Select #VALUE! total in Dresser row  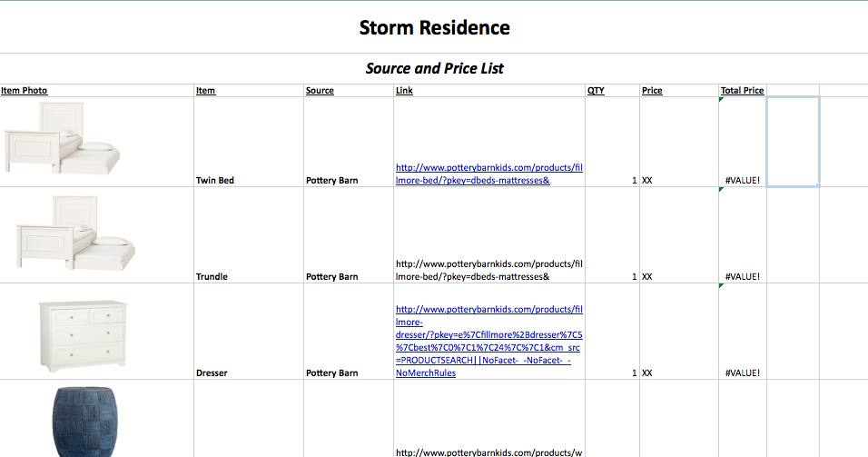pos(743,332)
